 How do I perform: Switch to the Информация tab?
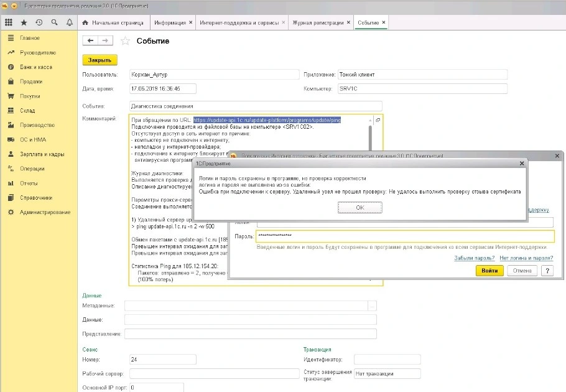coord(169,22)
